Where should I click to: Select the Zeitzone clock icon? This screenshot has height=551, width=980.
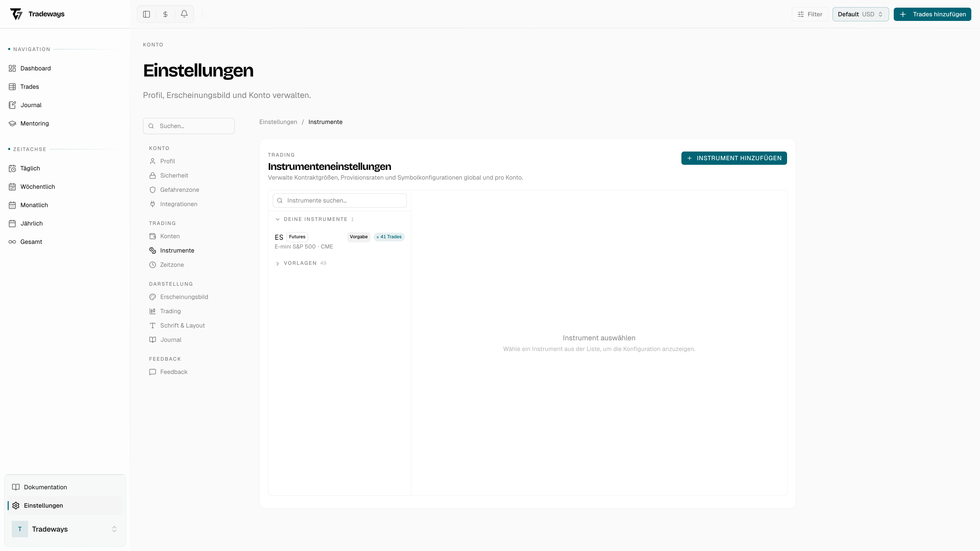(153, 265)
